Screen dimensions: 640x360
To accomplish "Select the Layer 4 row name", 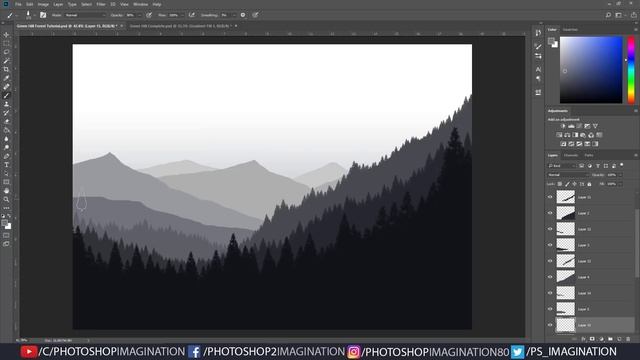I will [583, 277].
